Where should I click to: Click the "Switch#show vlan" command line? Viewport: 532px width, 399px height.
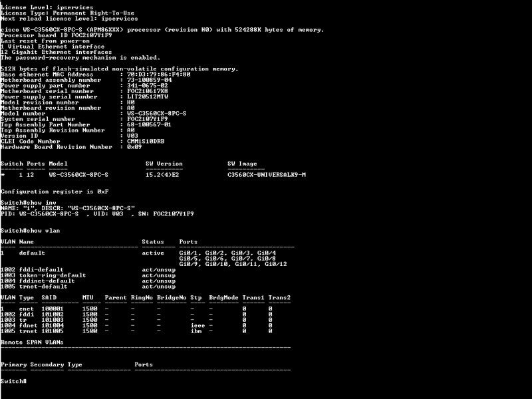coord(31,231)
